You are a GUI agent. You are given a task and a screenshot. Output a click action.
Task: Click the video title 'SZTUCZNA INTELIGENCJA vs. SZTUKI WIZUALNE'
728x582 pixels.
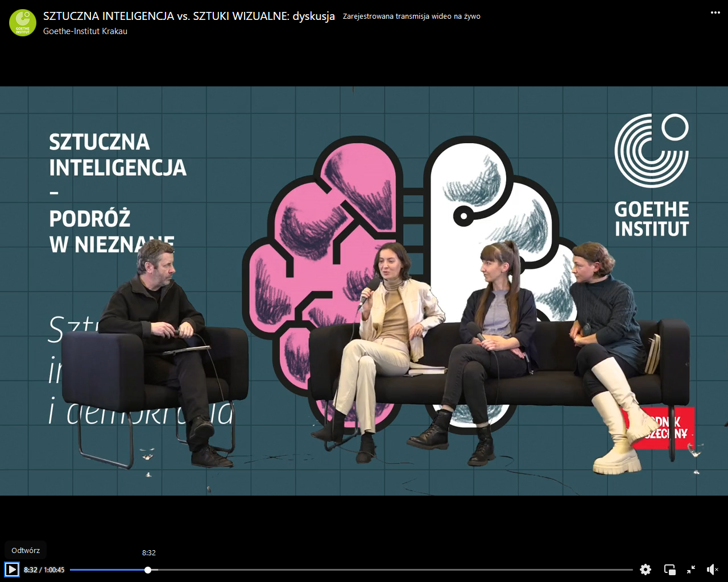pos(189,16)
